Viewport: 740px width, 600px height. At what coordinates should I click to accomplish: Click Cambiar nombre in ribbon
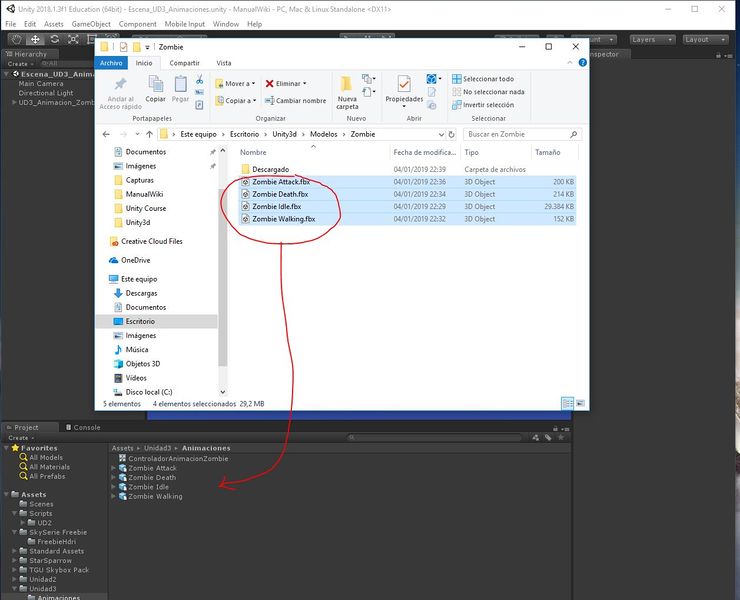pyautogui.click(x=295, y=101)
